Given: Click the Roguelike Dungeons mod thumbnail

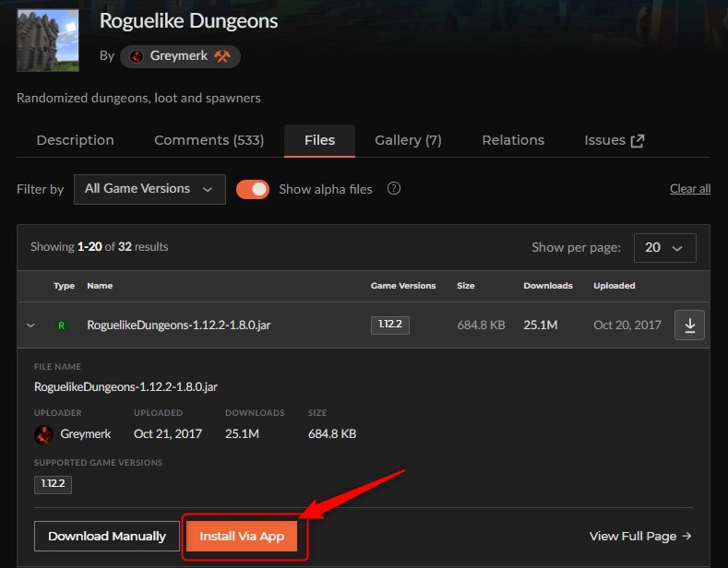Looking at the screenshot, I should point(48,41).
